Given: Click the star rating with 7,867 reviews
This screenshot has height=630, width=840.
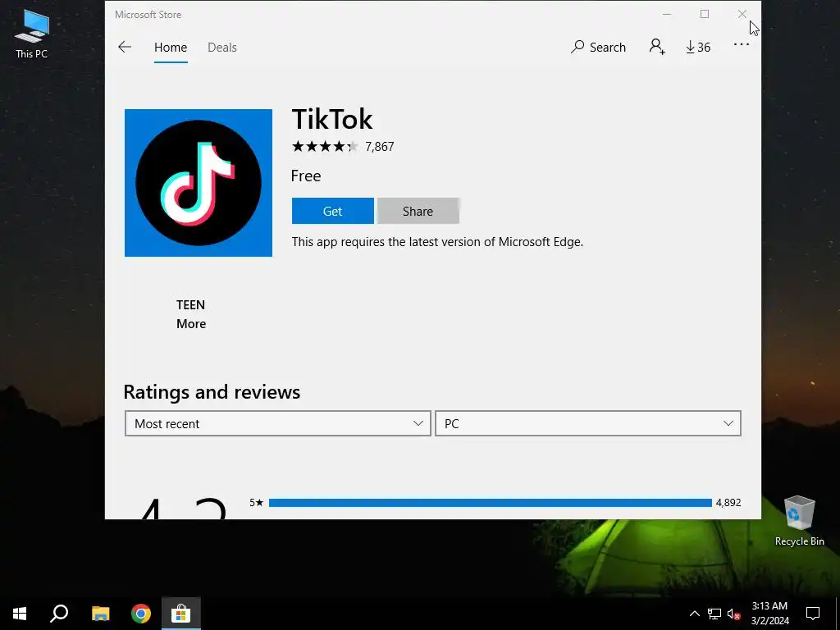Looking at the screenshot, I should click(343, 146).
